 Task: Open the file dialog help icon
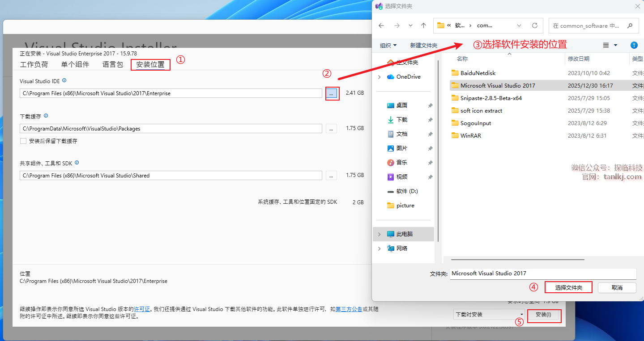pos(634,45)
